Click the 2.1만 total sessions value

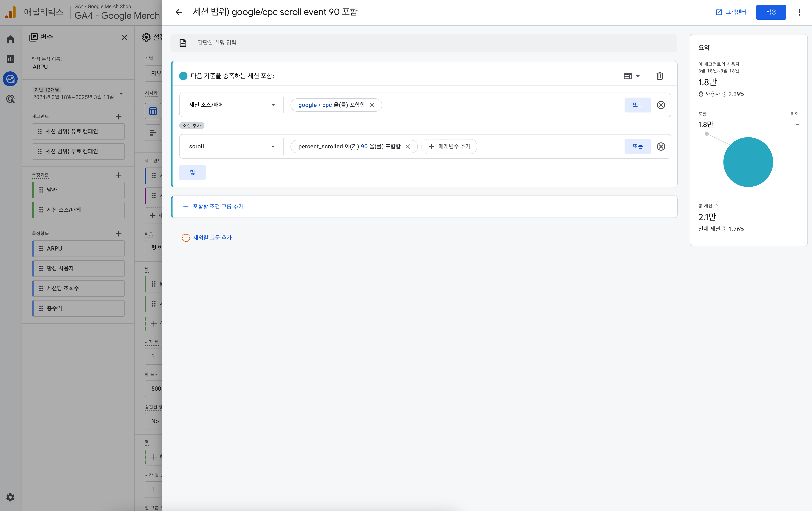tap(707, 217)
